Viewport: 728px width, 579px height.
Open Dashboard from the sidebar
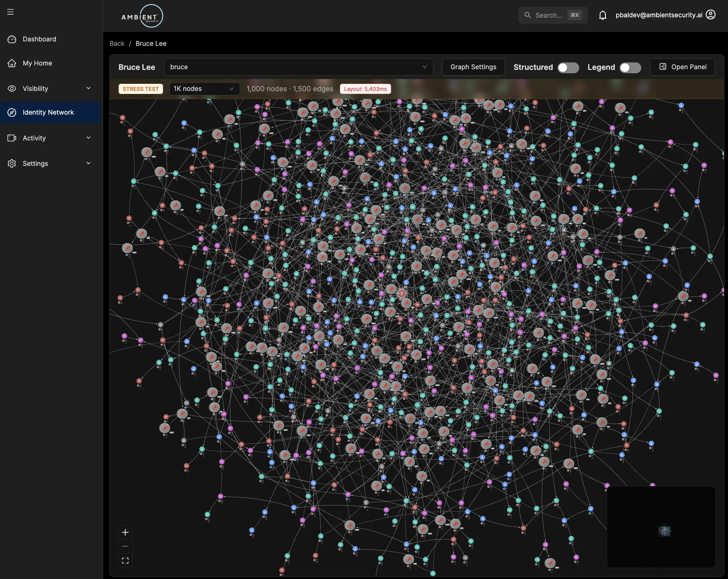coord(50,39)
